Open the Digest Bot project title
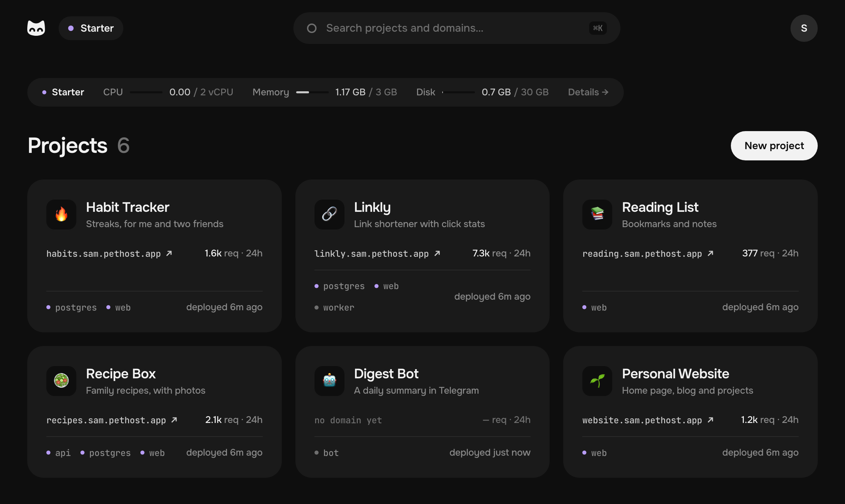This screenshot has height=504, width=845. (386, 374)
